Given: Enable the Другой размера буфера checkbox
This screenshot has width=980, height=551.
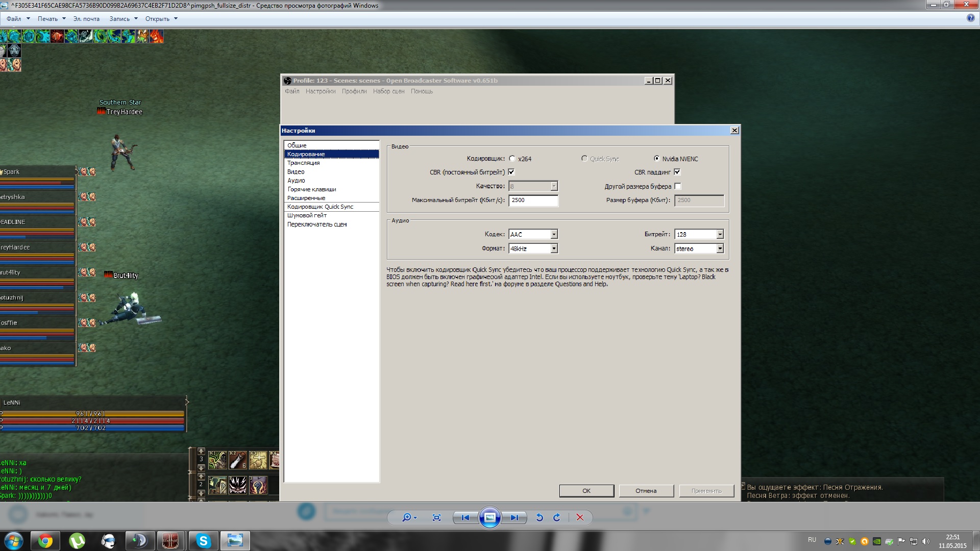Looking at the screenshot, I should [677, 186].
